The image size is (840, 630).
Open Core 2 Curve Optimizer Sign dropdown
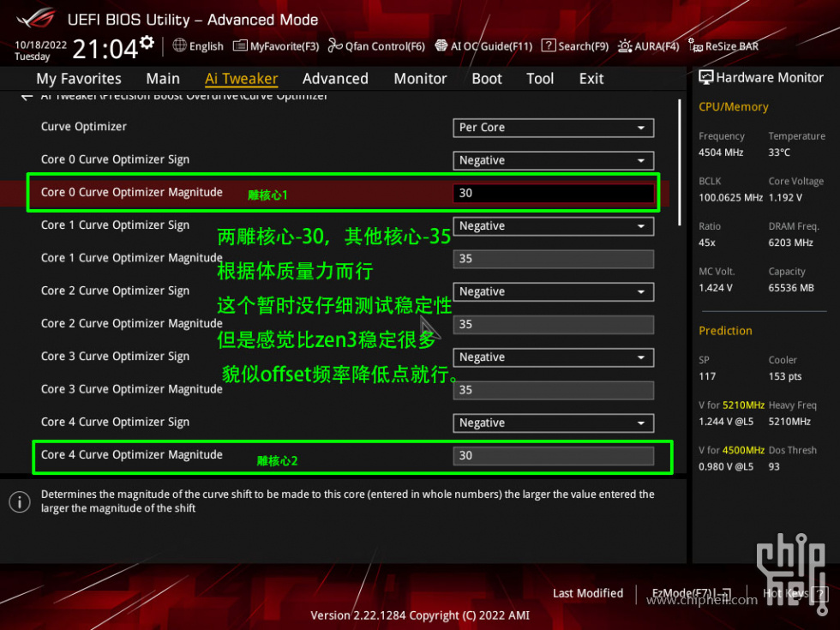(554, 292)
